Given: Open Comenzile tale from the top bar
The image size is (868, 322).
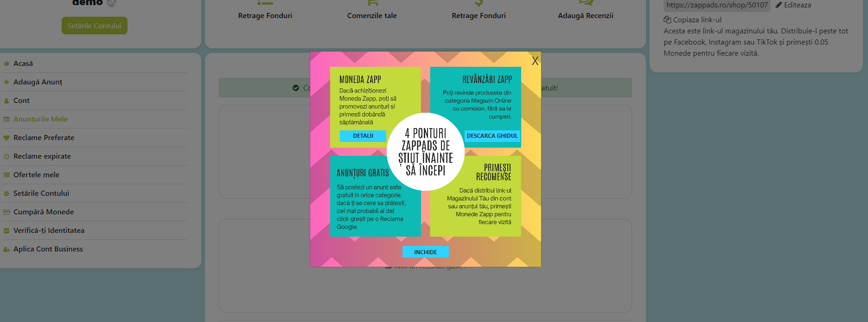Looking at the screenshot, I should pos(372,15).
